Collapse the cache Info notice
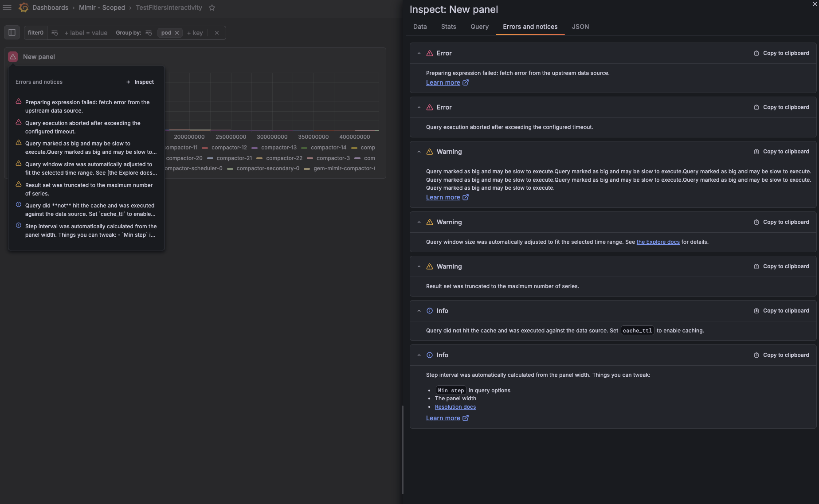 [419, 311]
